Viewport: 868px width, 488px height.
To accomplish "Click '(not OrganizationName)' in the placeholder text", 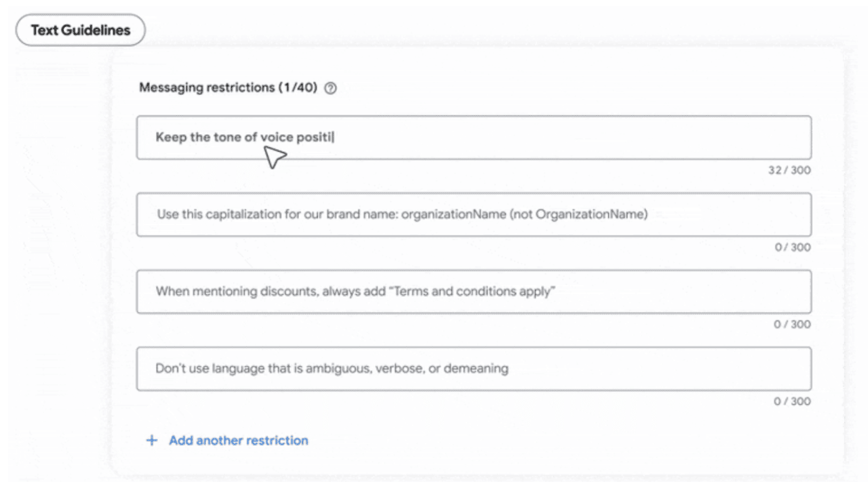I will pos(578,215).
